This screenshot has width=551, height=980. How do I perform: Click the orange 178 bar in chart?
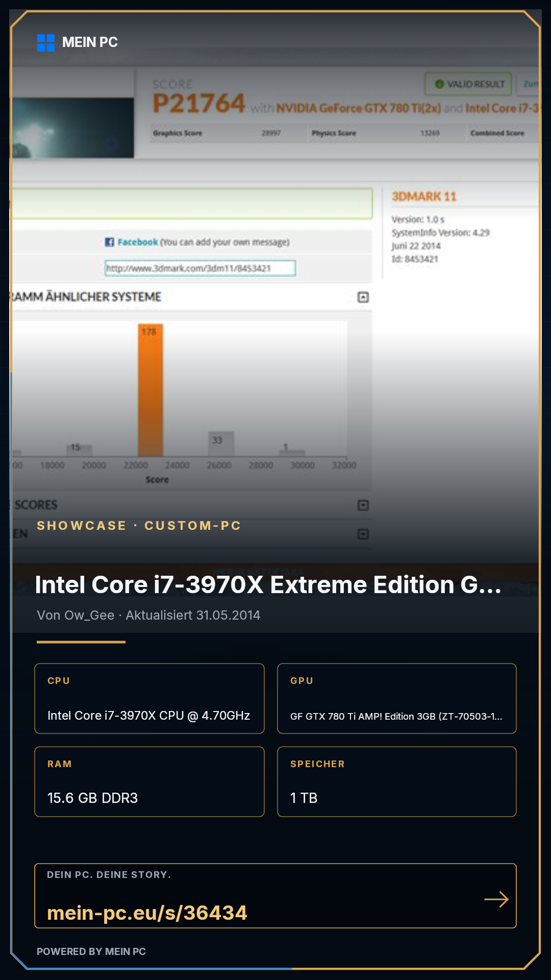(x=151, y=390)
